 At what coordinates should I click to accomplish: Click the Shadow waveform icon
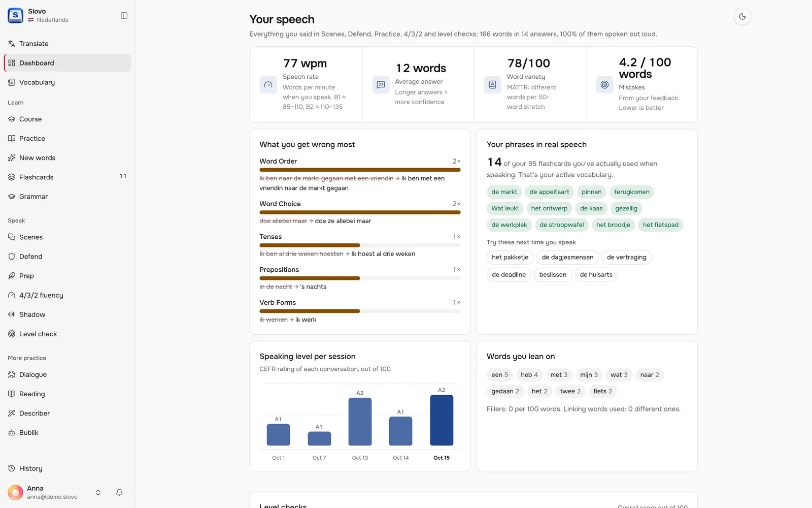pos(12,314)
